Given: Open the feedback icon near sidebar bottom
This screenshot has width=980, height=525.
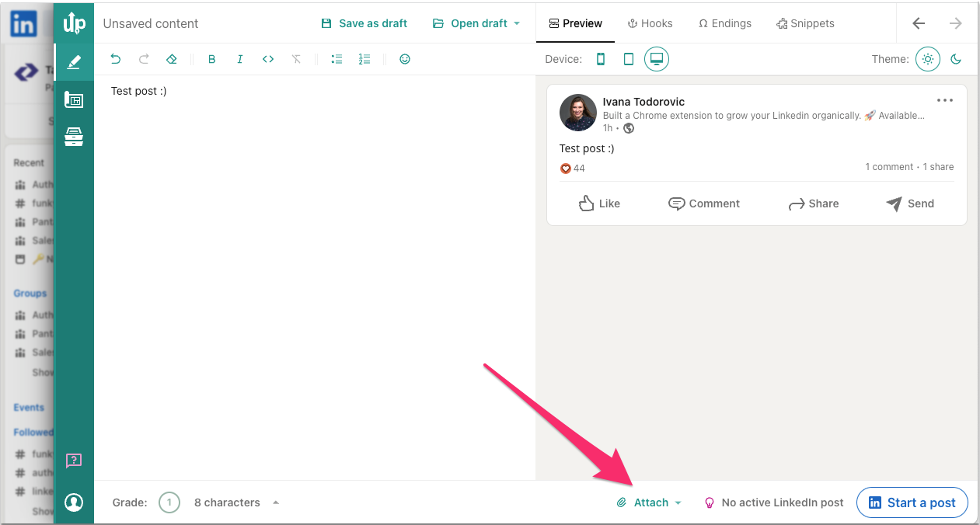Looking at the screenshot, I should point(74,461).
